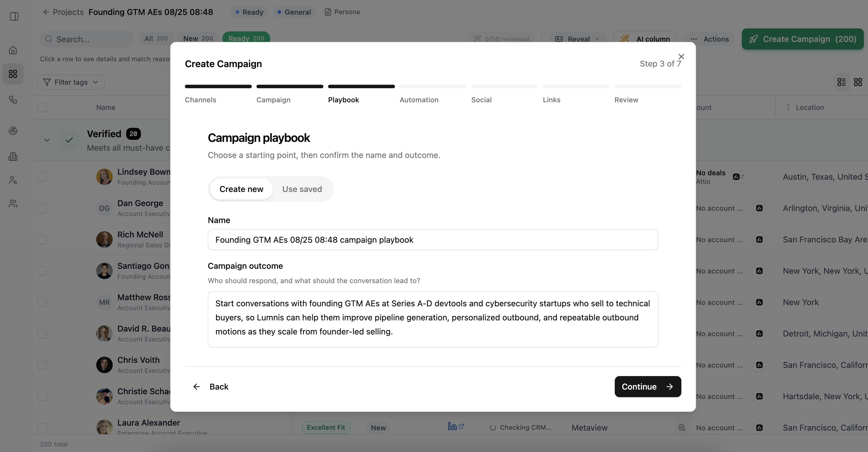
Task: Edit the playbook Name field
Action: tap(433, 240)
